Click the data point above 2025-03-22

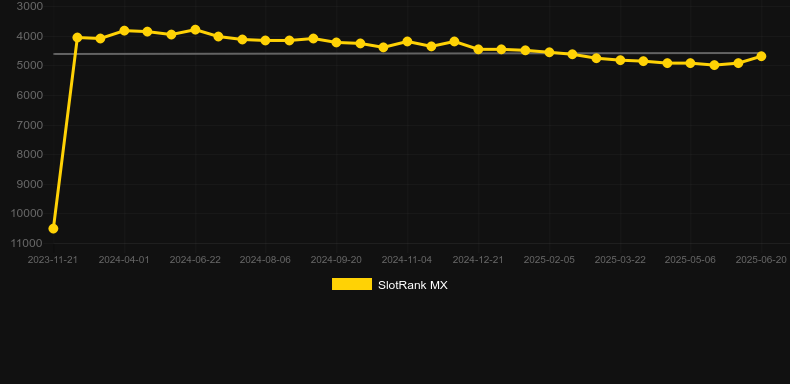pos(620,60)
